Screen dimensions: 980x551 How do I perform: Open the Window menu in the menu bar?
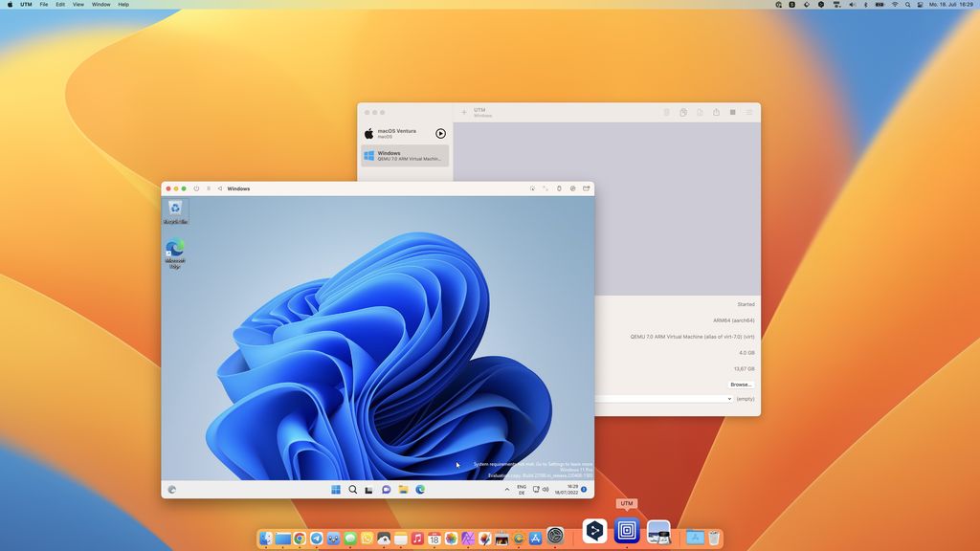(x=100, y=4)
